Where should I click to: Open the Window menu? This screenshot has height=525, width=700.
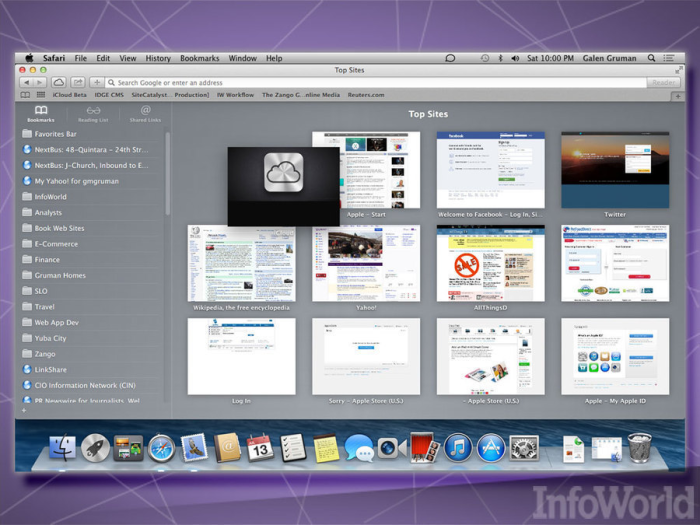[x=242, y=58]
